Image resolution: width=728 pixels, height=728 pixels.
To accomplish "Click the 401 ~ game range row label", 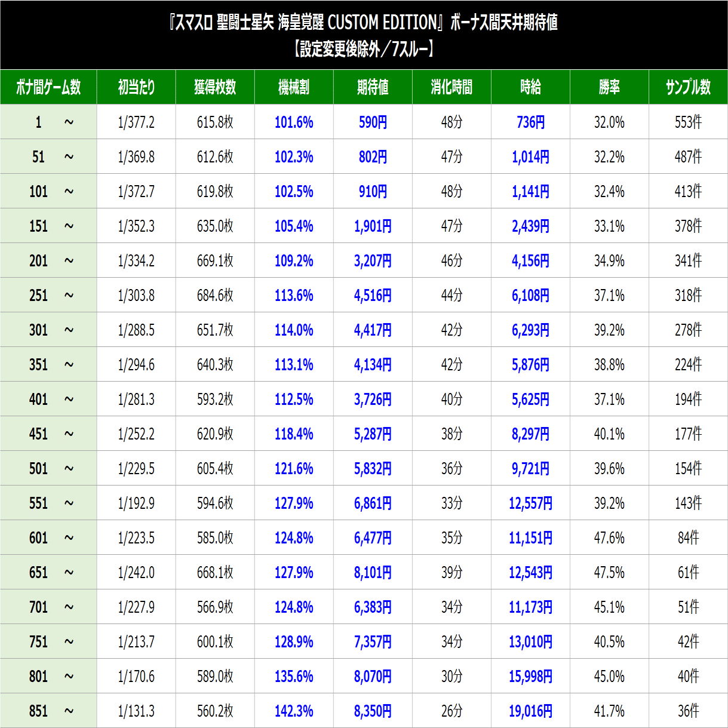I will pos(48,399).
